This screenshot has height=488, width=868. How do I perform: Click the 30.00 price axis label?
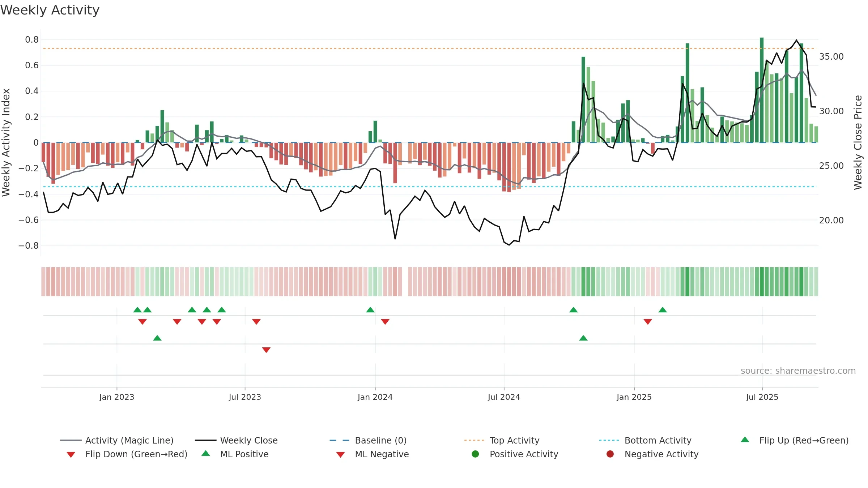tap(831, 111)
